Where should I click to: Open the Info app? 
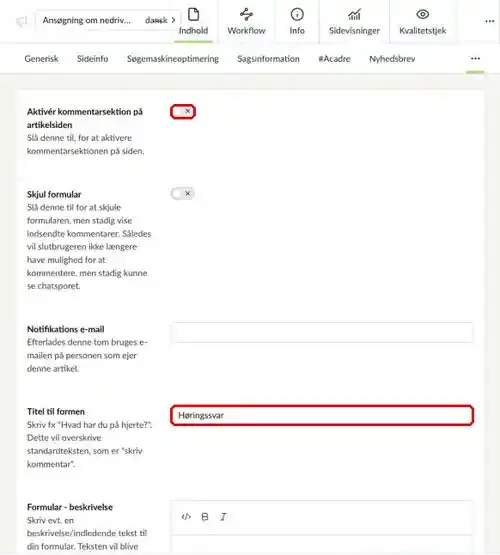coord(297,22)
